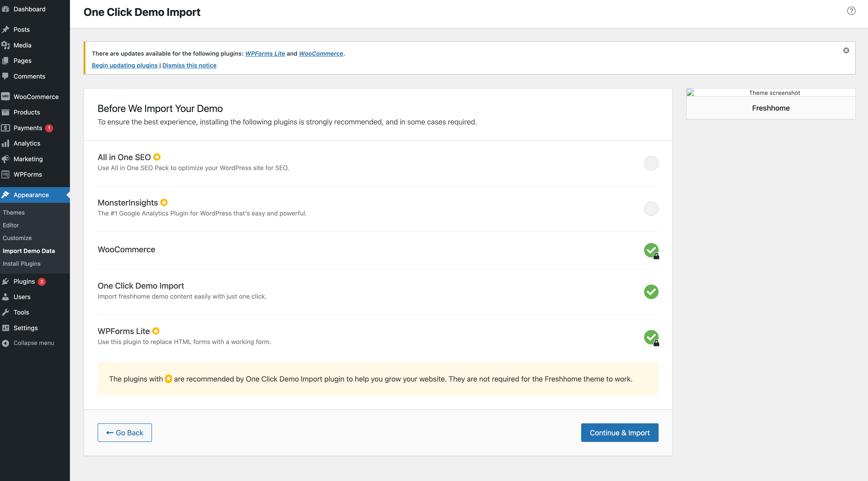Click the Products archive box icon
The width and height of the screenshot is (868, 481).
click(6, 112)
